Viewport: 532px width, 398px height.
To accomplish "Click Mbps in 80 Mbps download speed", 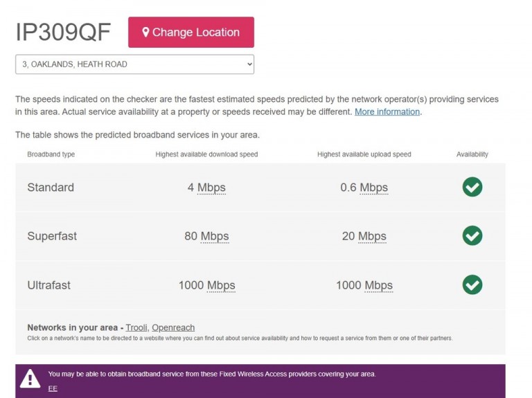I will tap(215, 236).
